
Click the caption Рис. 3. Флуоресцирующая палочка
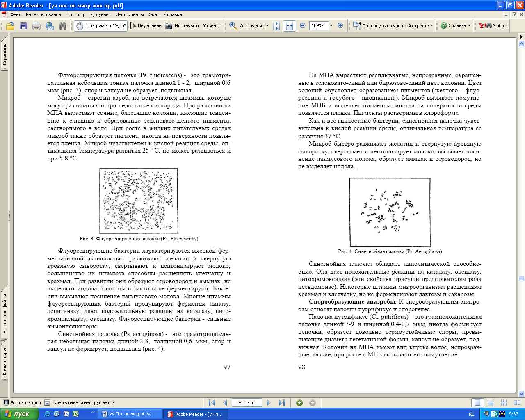pos(139,238)
